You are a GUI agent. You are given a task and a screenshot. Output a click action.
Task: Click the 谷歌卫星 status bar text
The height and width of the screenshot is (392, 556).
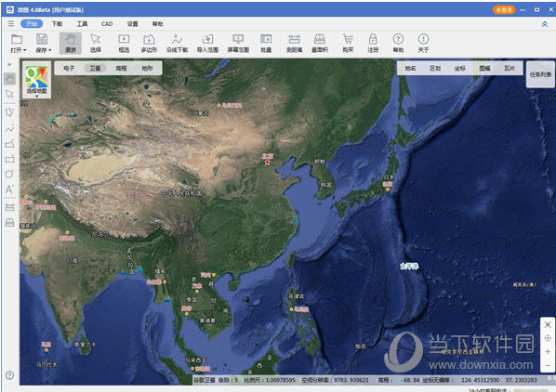tap(205, 380)
